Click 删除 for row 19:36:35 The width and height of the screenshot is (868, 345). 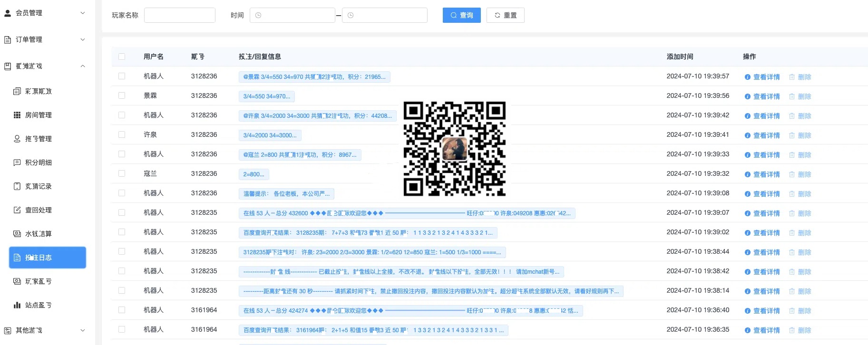click(800, 330)
